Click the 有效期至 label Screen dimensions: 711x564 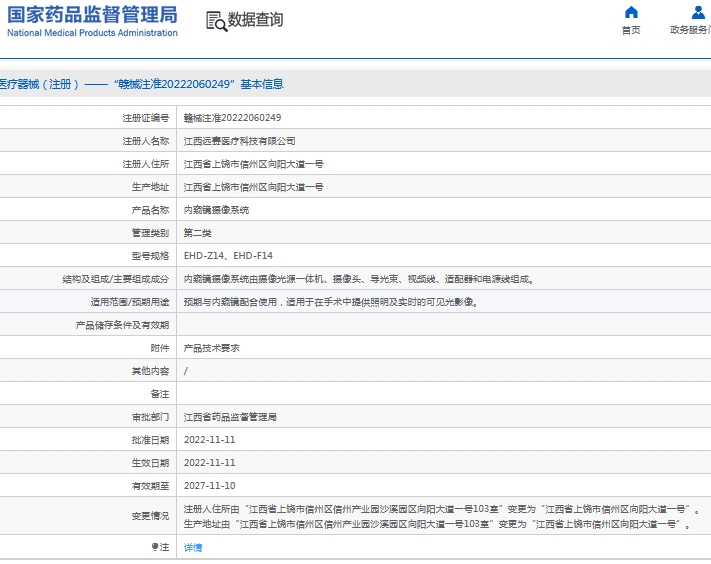click(150, 486)
